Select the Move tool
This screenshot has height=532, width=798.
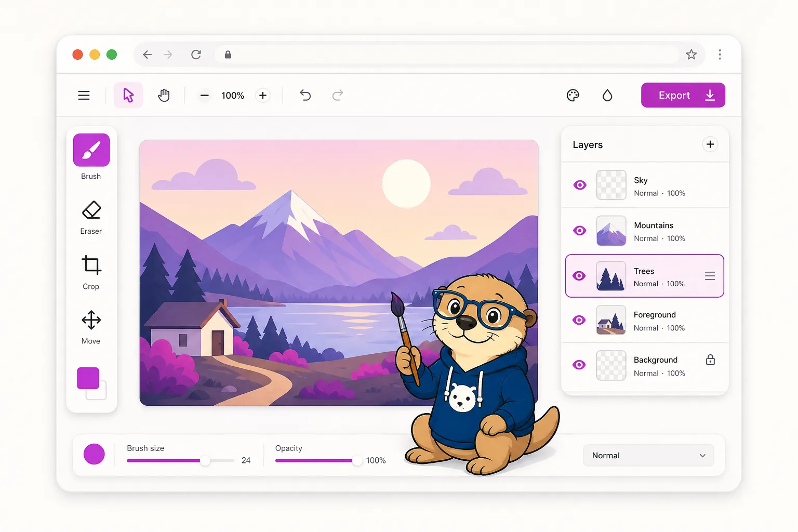click(91, 320)
